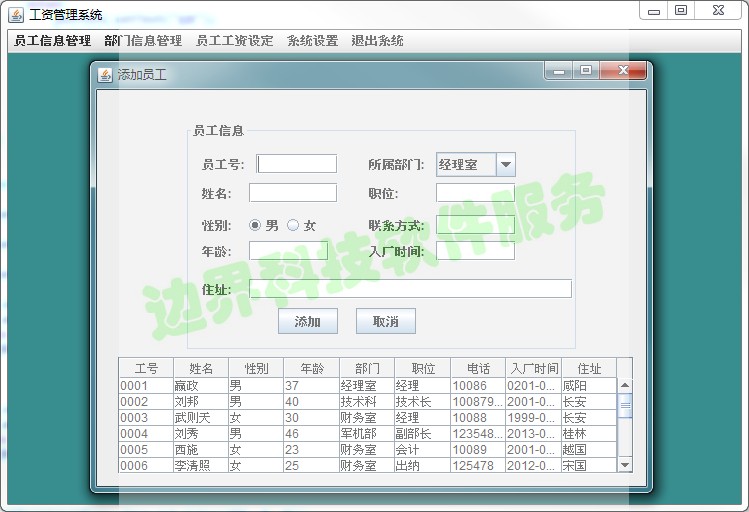Expand the 所属部门 dropdown arrow

pos(506,165)
